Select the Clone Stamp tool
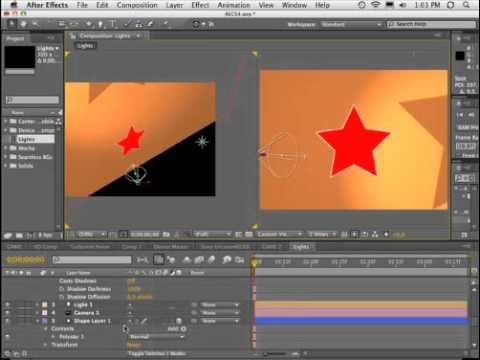Screen dimensions: 480x360 pos(139,24)
